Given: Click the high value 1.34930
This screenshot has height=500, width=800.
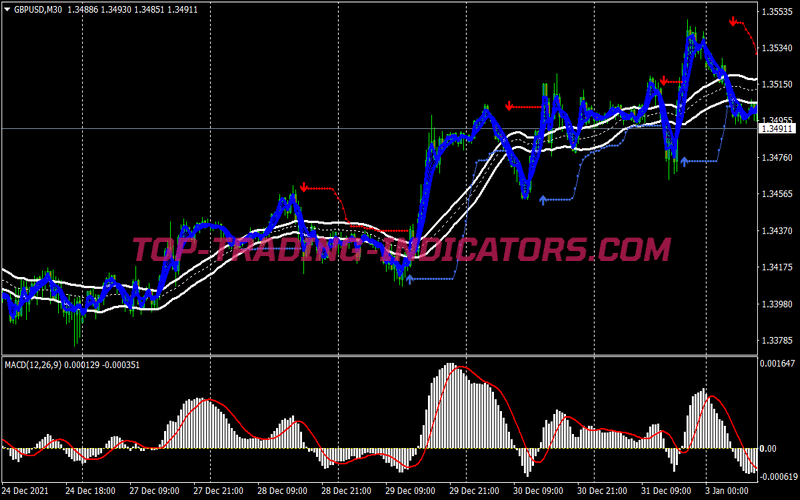Looking at the screenshot, I should (x=114, y=9).
